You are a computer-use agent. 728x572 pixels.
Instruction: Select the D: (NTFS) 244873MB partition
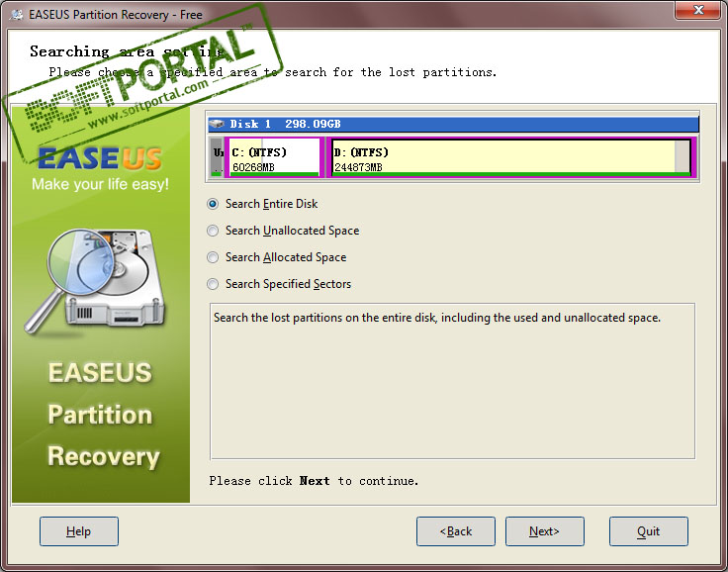(x=511, y=157)
